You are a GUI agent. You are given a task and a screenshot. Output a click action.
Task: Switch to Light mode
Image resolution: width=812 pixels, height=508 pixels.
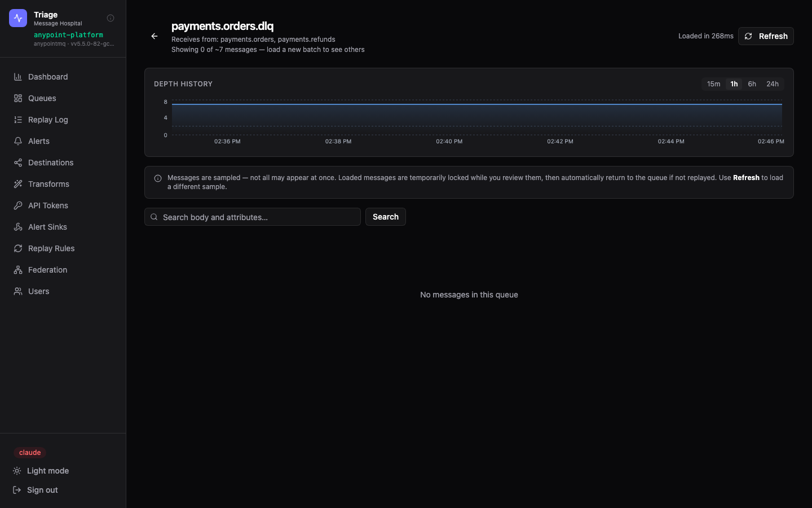pos(63,471)
